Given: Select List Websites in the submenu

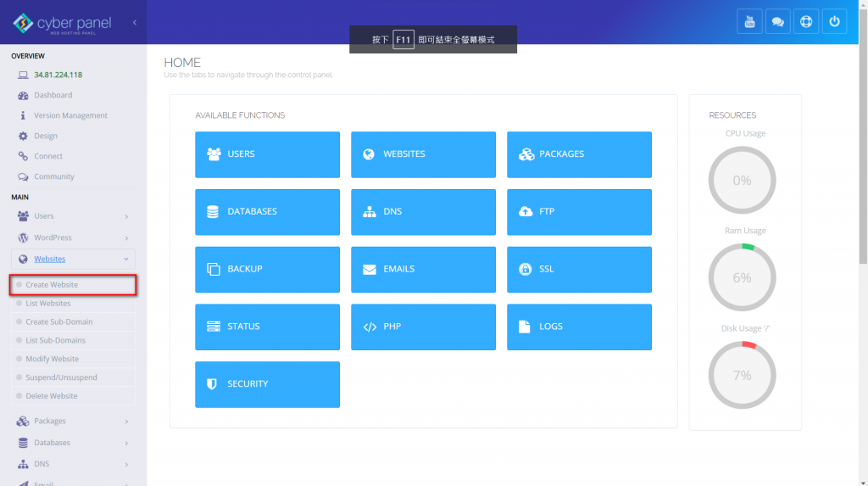Looking at the screenshot, I should (73, 303).
